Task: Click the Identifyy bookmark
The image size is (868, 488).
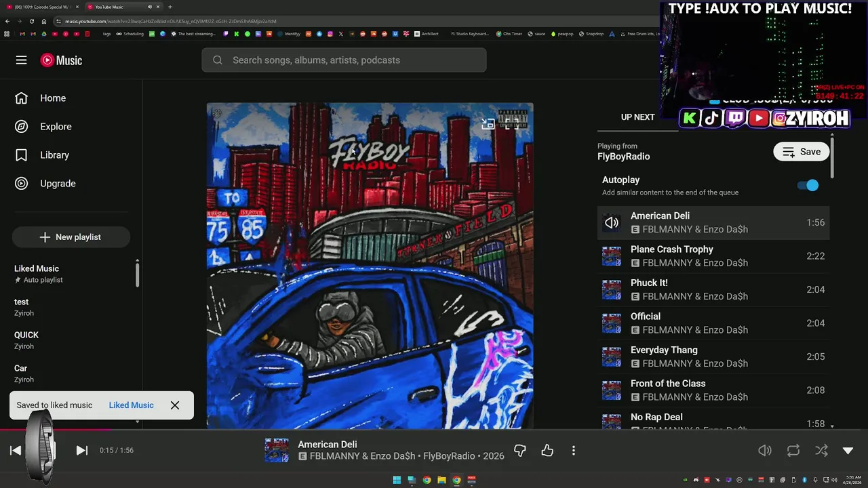Action: [289, 34]
